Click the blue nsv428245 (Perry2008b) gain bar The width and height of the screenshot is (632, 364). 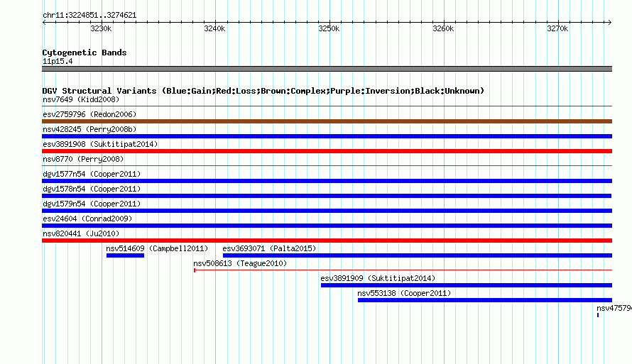coord(327,136)
